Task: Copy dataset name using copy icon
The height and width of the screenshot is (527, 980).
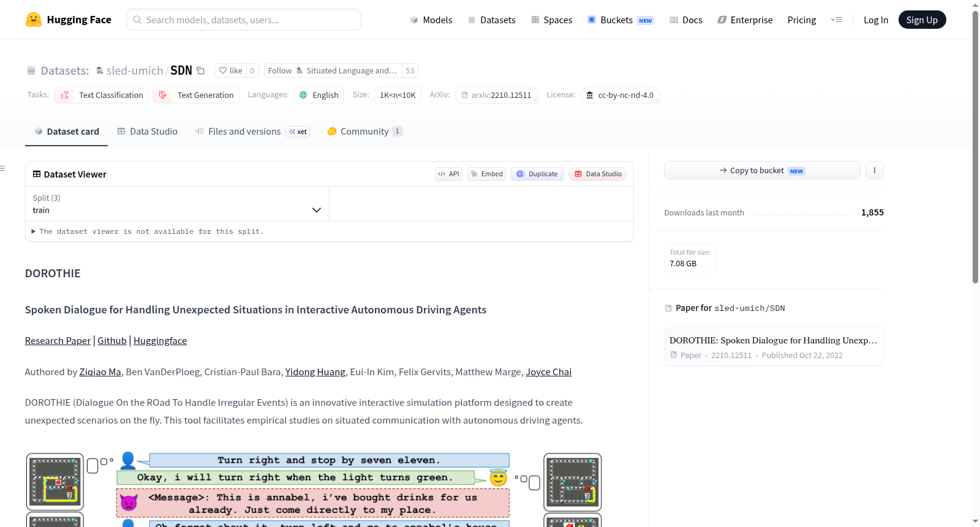Action: (x=200, y=70)
